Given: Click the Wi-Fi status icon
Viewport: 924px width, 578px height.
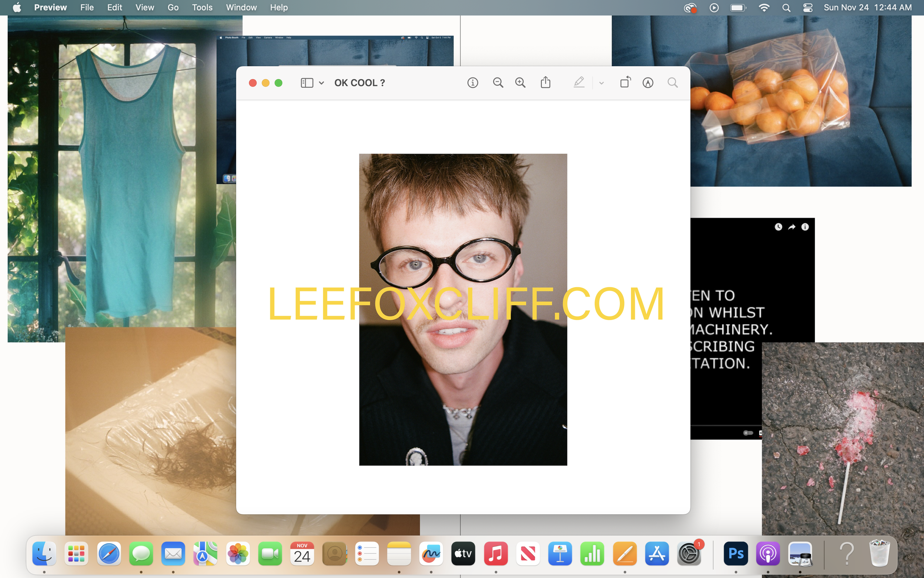Looking at the screenshot, I should [x=764, y=8].
